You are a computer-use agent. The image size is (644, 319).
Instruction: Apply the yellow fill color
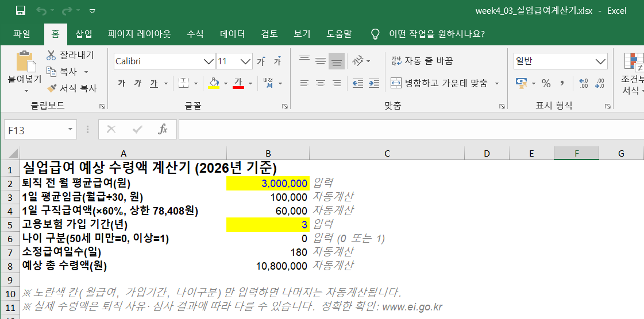214,83
